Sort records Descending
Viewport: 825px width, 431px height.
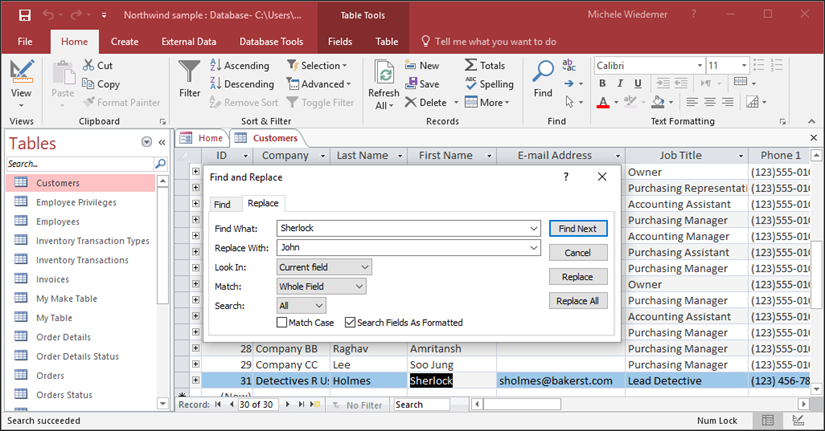click(x=243, y=84)
